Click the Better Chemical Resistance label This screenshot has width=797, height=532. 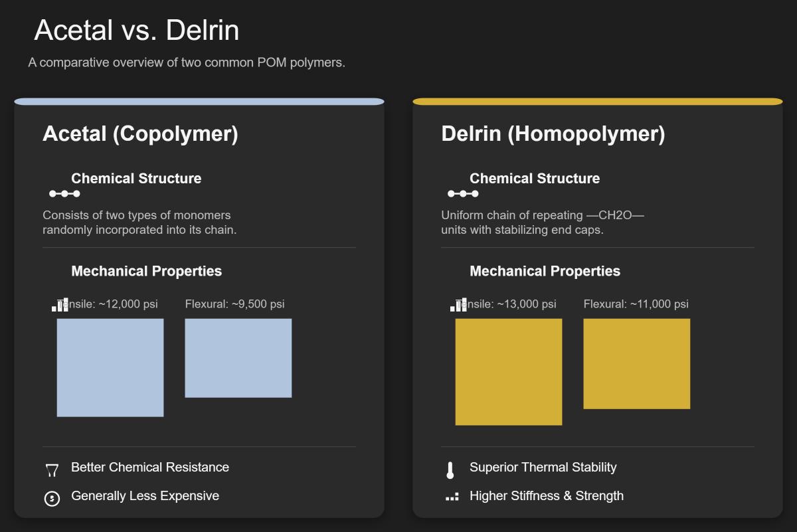pyautogui.click(x=150, y=467)
